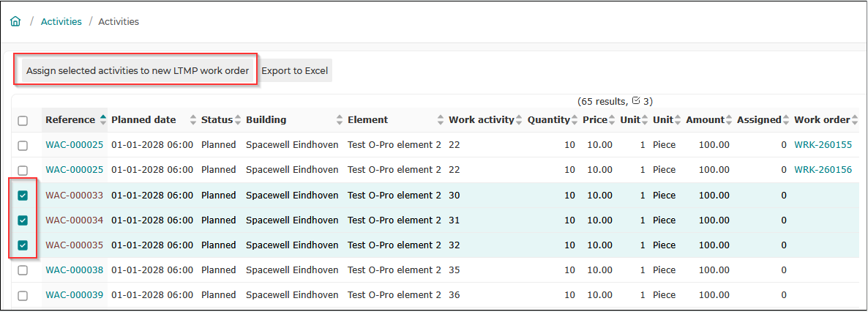Open activity reference WAC-000033
The image size is (868, 312).
tap(74, 195)
